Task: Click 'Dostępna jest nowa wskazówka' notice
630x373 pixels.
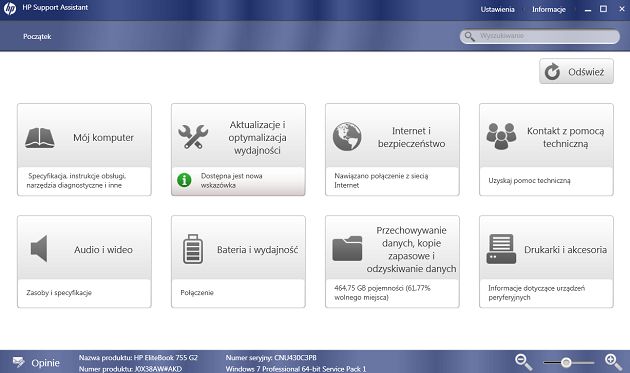Action: click(x=231, y=180)
